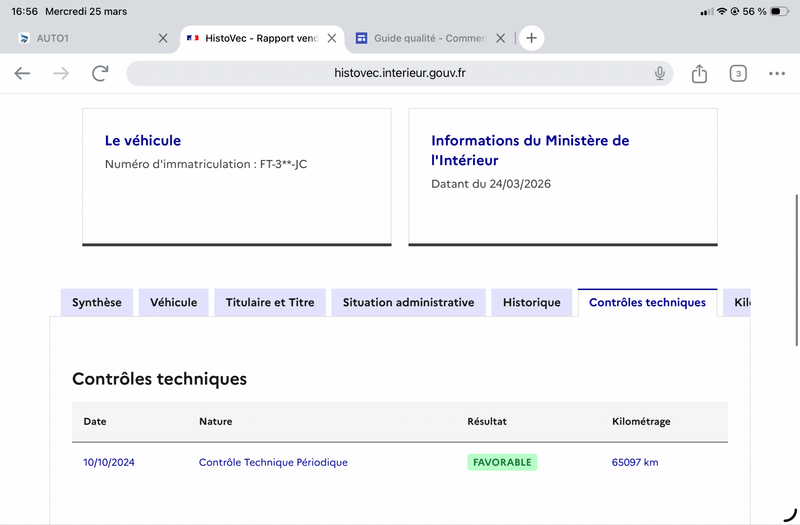Tap the histovec.interieur.gouv.fr address bar
This screenshot has width=800, height=525.
click(400, 73)
